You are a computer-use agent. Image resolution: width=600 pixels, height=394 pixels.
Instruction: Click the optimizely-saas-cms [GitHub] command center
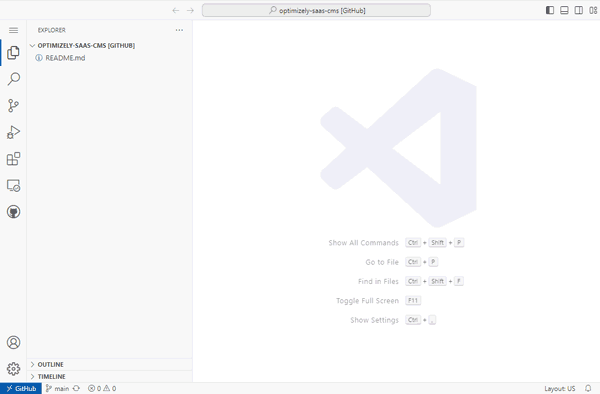tap(316, 10)
